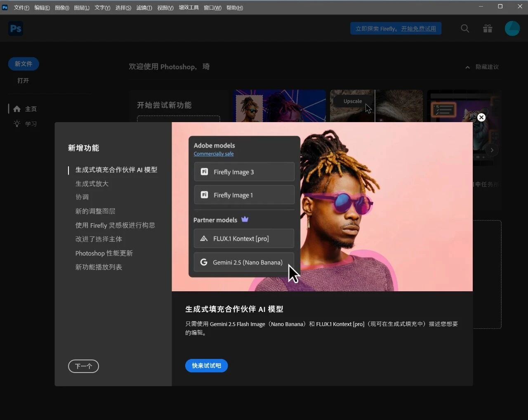
Task: Open the 滤镜 (Filter) menu
Action: point(144,7)
